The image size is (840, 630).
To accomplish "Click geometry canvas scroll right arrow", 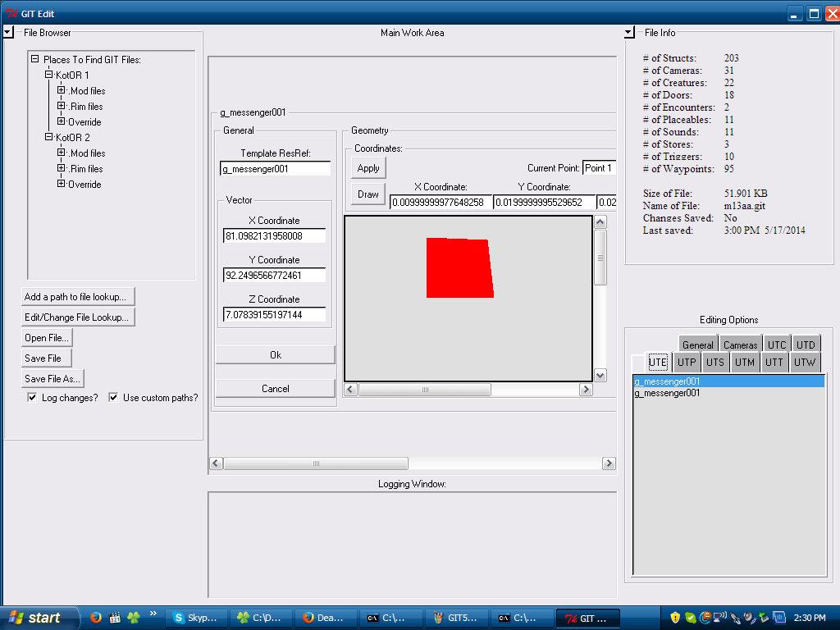I will [586, 390].
